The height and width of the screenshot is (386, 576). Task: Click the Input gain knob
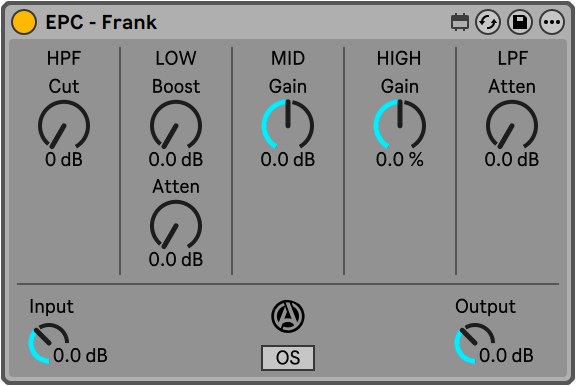tap(48, 343)
